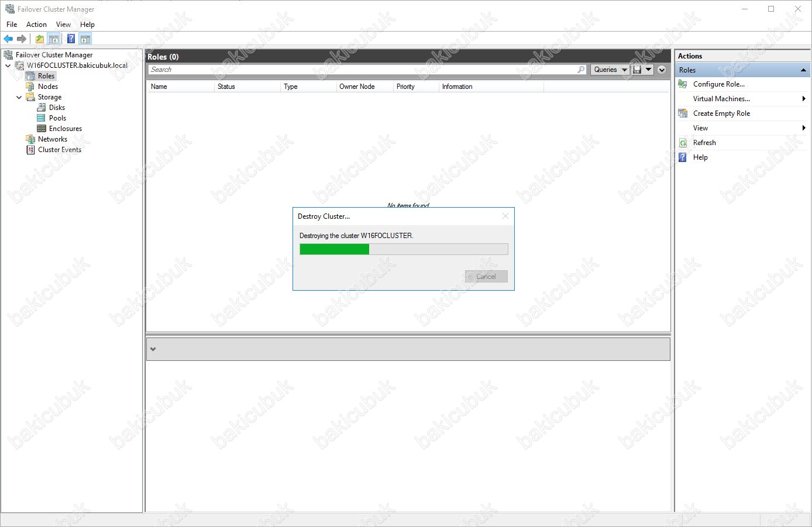Click the Refresh action icon
The width and height of the screenshot is (812, 527).
pos(683,143)
